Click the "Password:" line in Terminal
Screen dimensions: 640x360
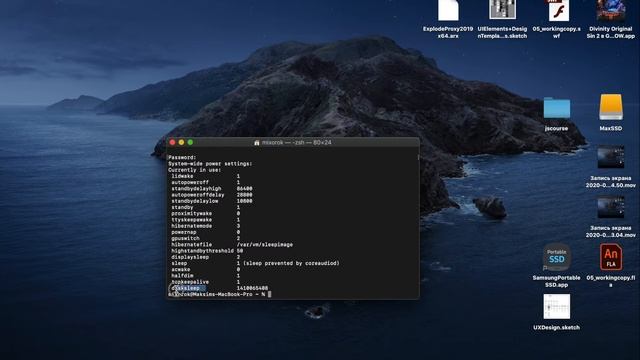click(182, 158)
